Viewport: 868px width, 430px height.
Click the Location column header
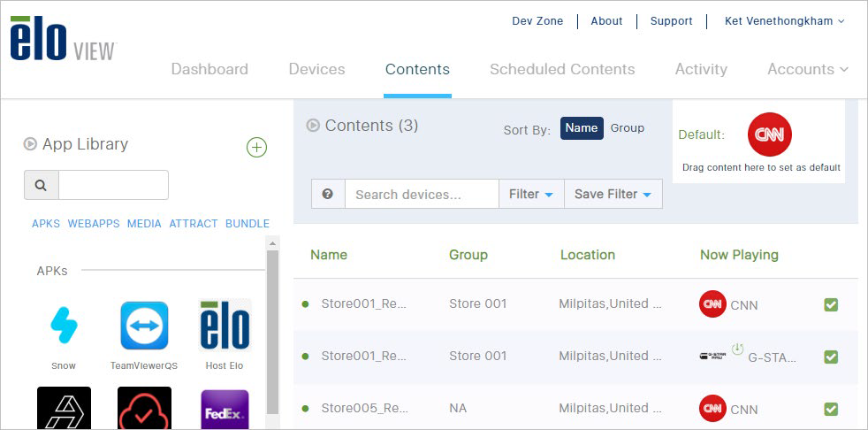pyautogui.click(x=588, y=255)
